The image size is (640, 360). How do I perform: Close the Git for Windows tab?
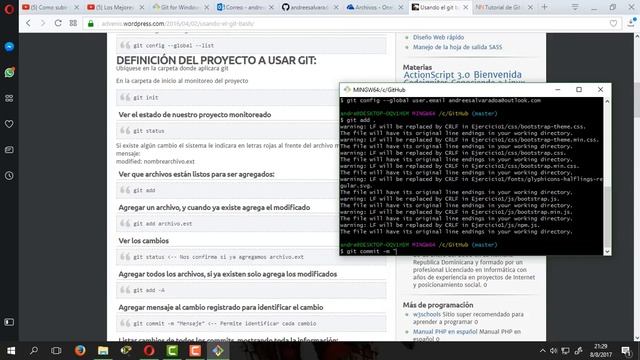click(x=207, y=7)
